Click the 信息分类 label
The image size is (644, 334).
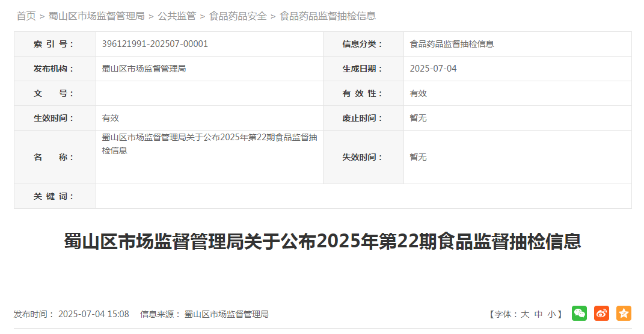pos(362,44)
